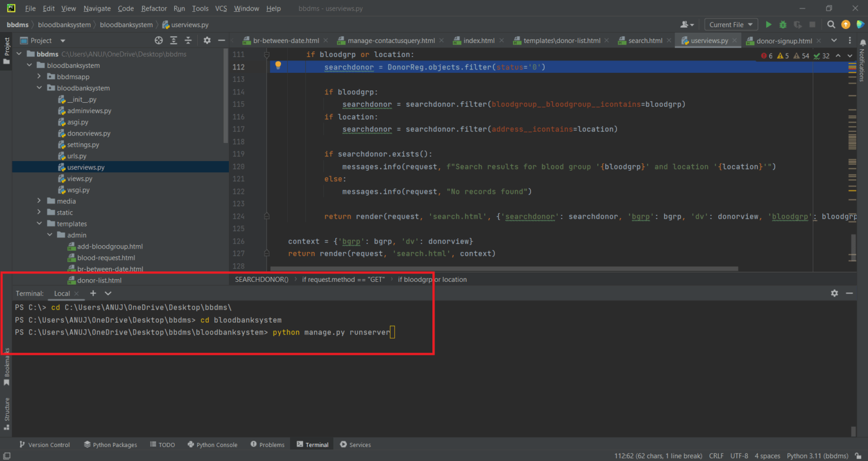Click UTF-8 encoding in the status bar
This screenshot has height=461, width=868.
(739, 455)
